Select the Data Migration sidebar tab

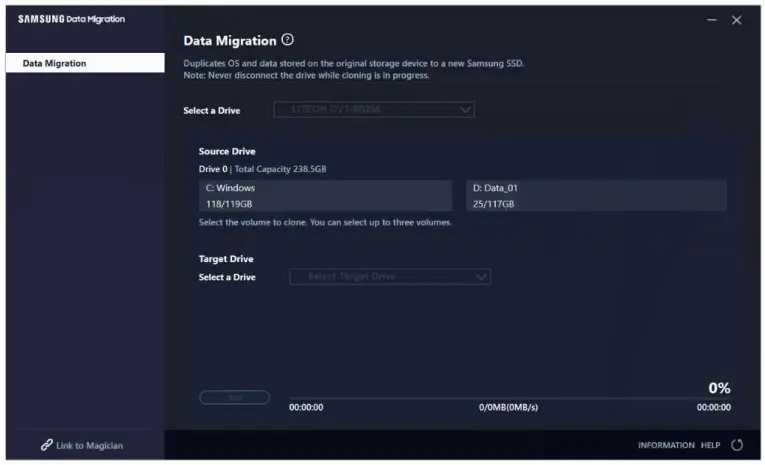pos(85,63)
